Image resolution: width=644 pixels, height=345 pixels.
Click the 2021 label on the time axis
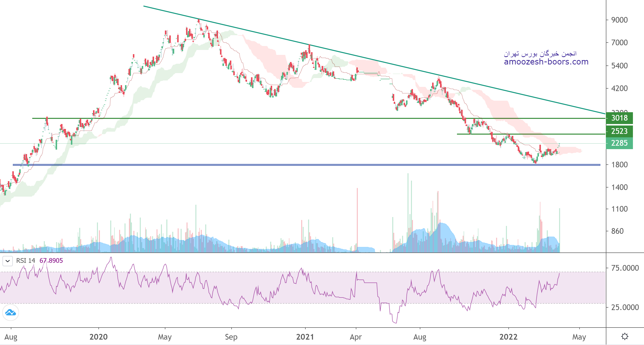point(305,337)
